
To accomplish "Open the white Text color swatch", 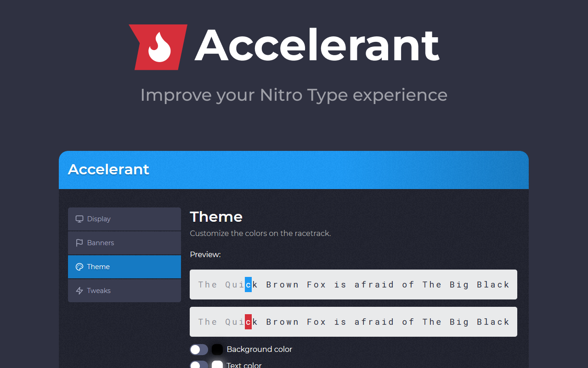I will pyautogui.click(x=217, y=365).
